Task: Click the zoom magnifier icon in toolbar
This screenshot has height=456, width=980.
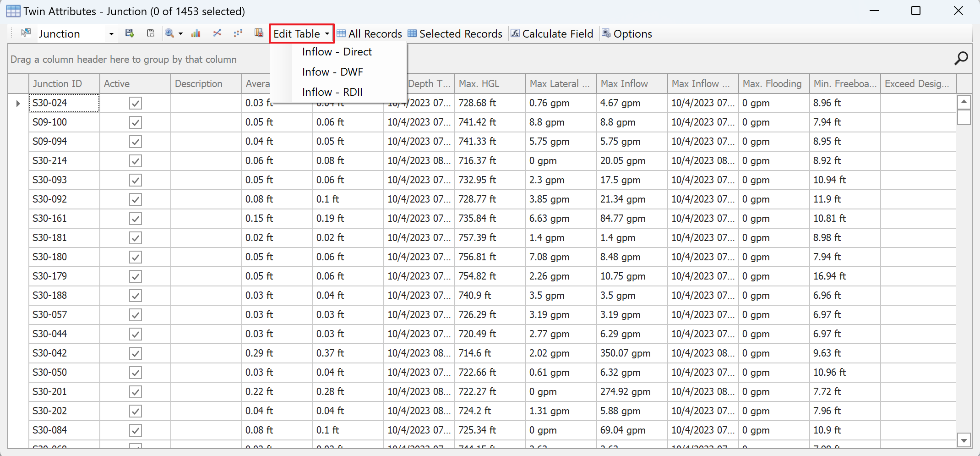Action: (x=169, y=33)
